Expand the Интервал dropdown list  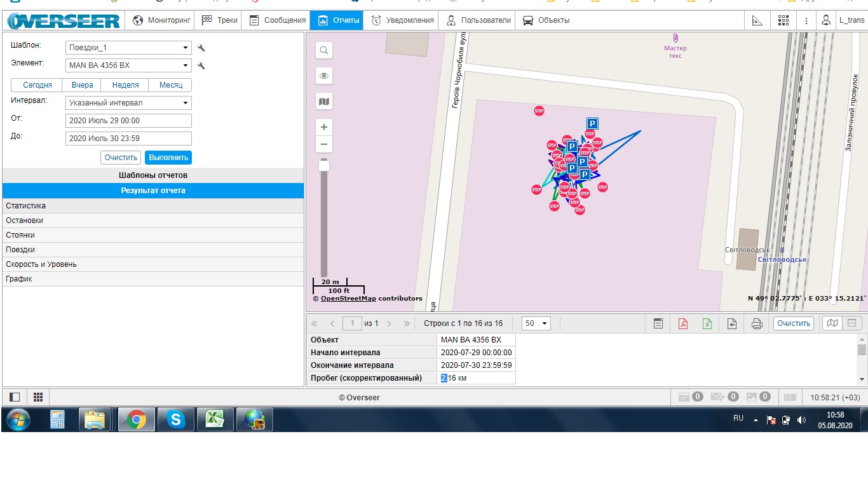(x=128, y=103)
